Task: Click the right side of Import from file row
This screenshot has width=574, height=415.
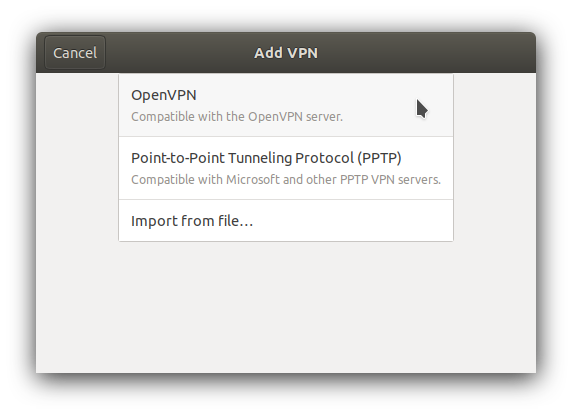Action: tap(366, 221)
